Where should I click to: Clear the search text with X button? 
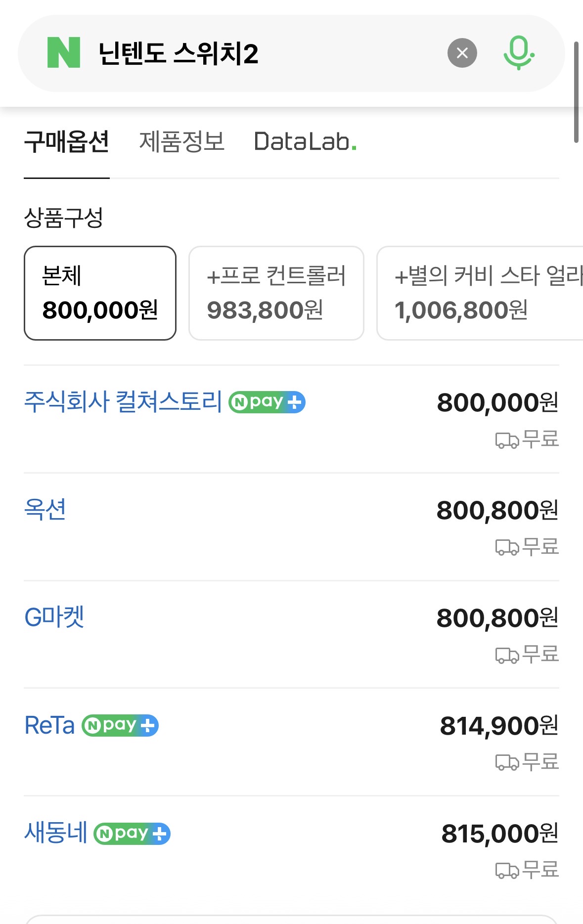point(462,53)
